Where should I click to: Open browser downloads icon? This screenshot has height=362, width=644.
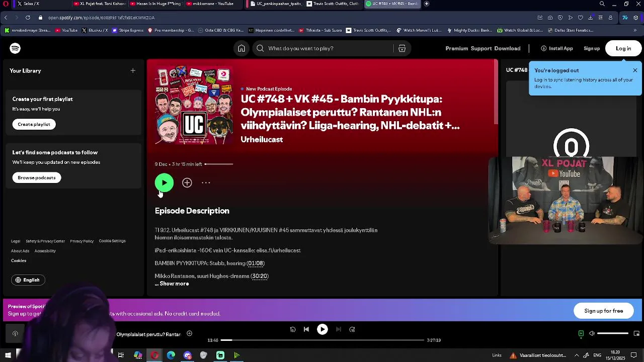click(x=590, y=18)
